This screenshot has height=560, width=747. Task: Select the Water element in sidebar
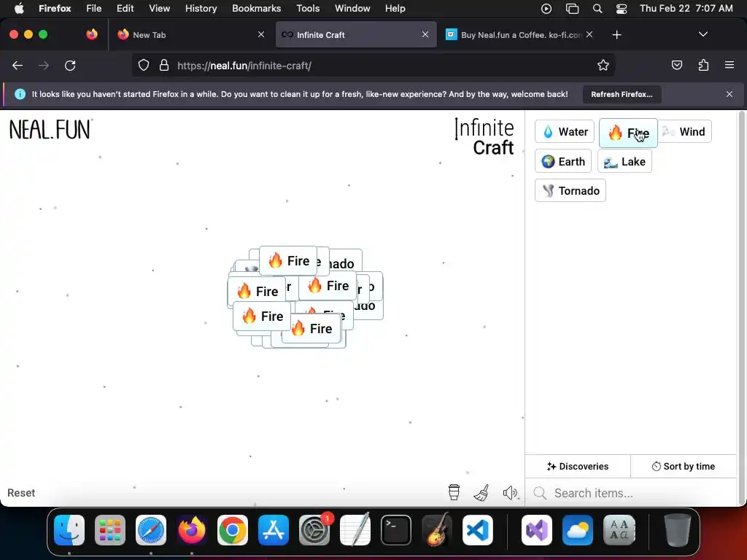point(565,131)
